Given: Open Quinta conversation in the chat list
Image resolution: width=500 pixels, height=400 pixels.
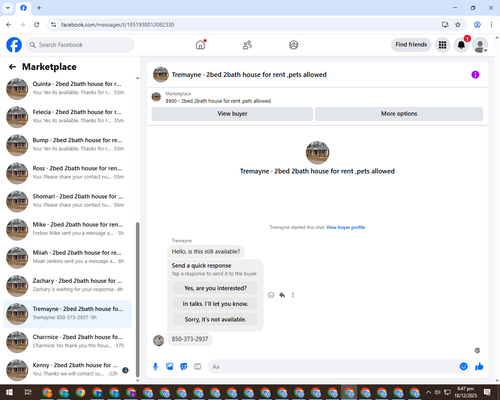Looking at the screenshot, I should pos(67,89).
